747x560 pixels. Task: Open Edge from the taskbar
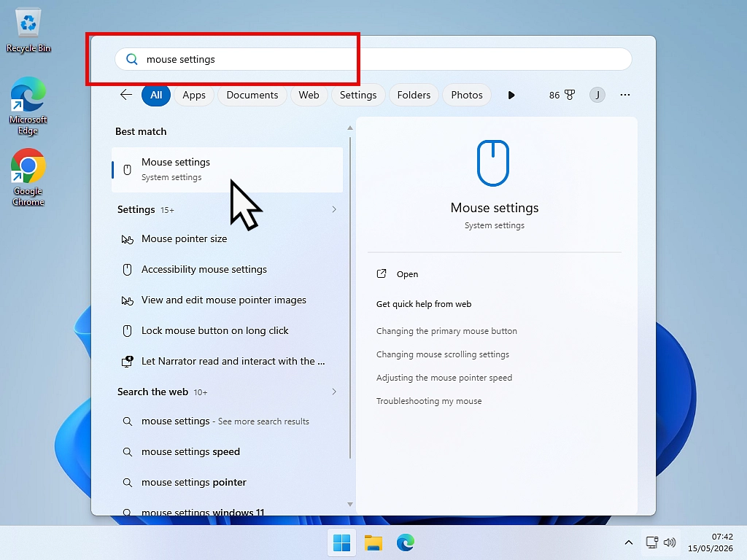[406, 542]
